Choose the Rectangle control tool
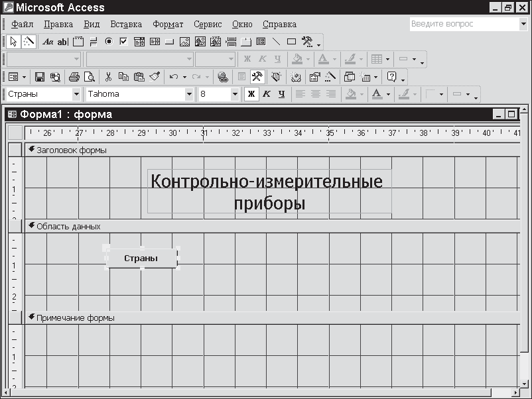The height and width of the screenshot is (399, 532). 291,42
